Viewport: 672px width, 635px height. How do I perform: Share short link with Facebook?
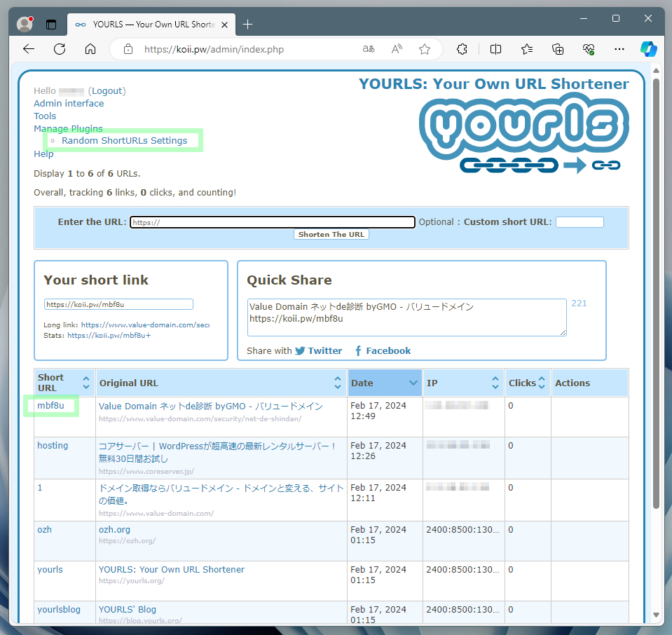pos(383,350)
